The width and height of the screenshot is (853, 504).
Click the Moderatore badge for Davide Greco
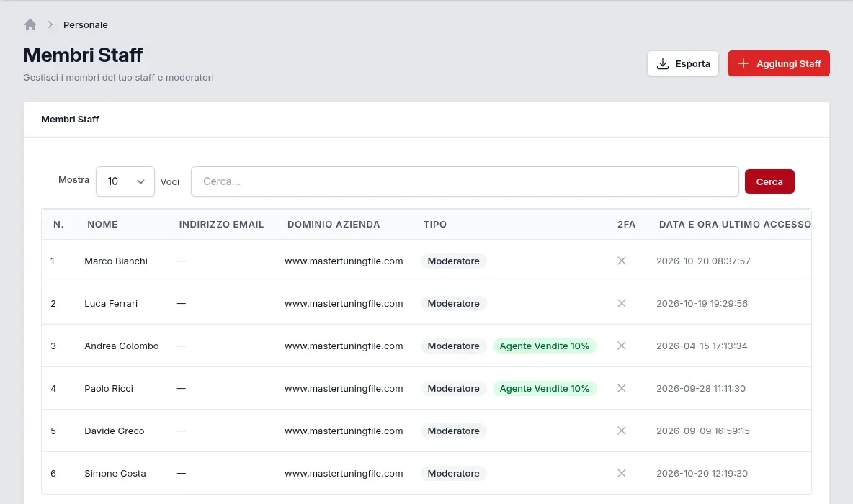pyautogui.click(x=454, y=431)
